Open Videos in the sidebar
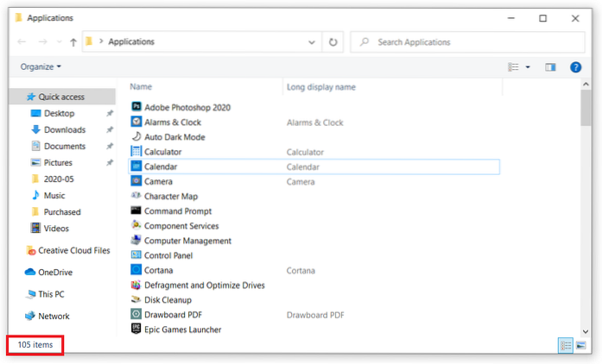This screenshot has width=602, height=364. click(56, 229)
